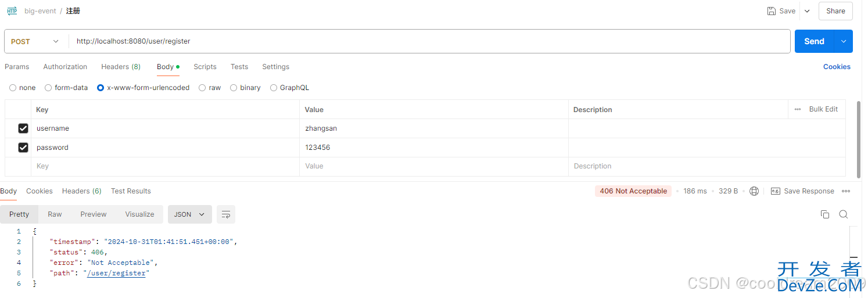The image size is (868, 298).
Task: Uncheck the password row checkbox
Action: click(x=23, y=148)
